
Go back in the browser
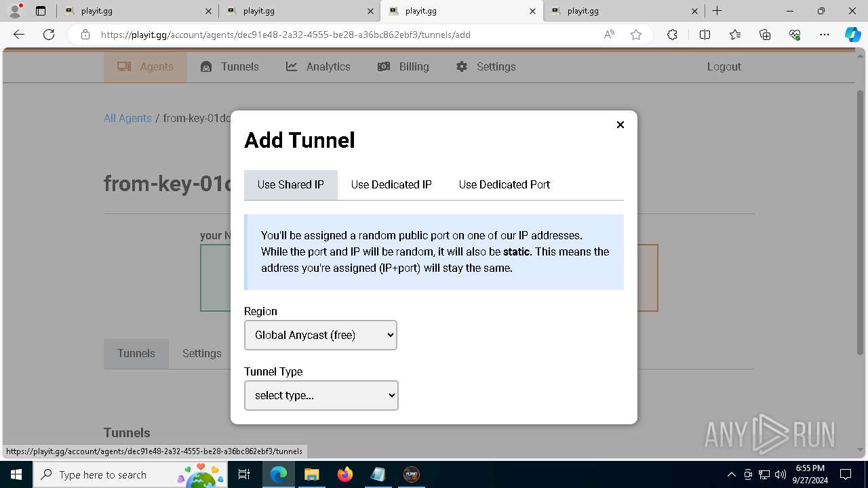click(x=19, y=35)
